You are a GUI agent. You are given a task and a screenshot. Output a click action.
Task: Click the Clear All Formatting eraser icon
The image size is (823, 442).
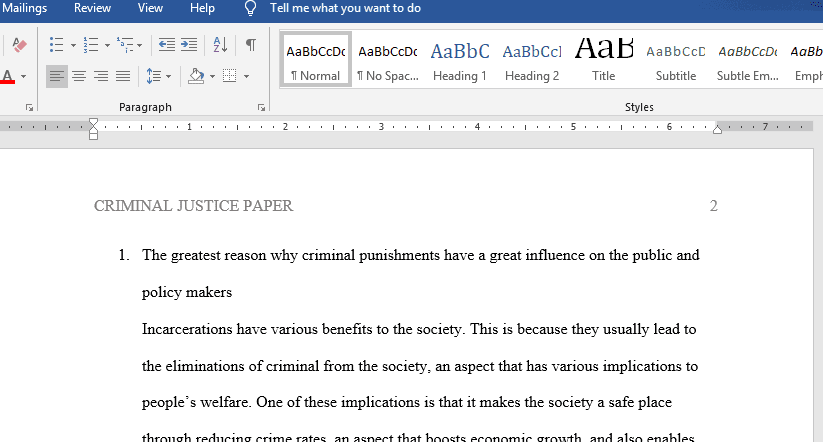coord(19,45)
